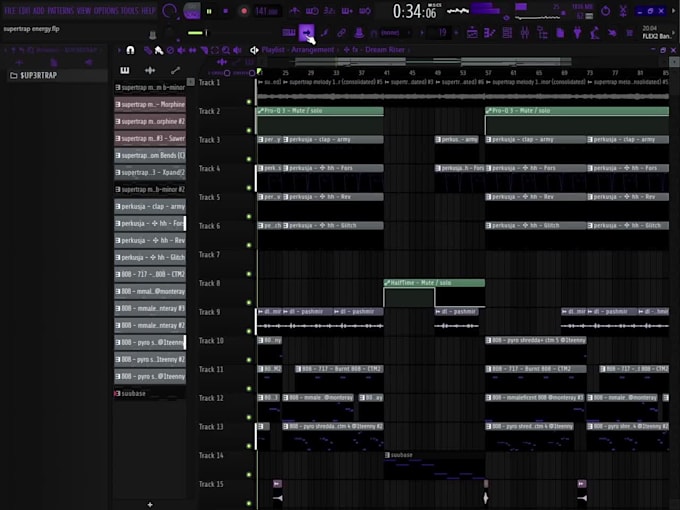The image size is (680, 510).
Task: Click bar 41 on the timeline ruler
Action: tap(386, 73)
